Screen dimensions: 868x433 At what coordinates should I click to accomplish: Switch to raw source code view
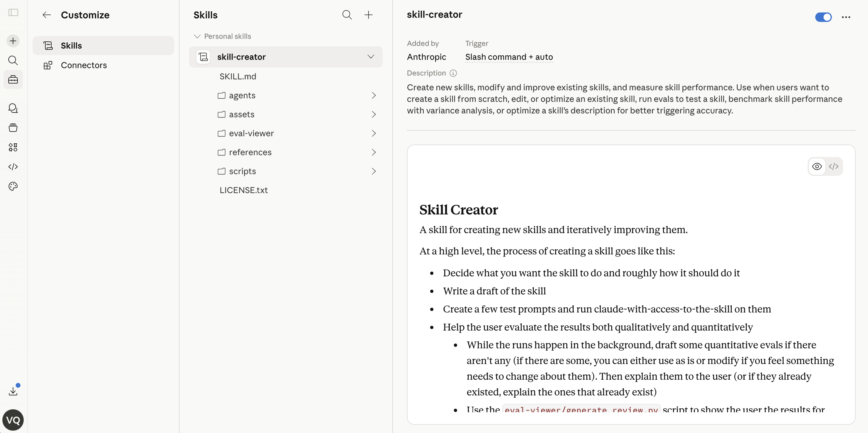coord(833,166)
